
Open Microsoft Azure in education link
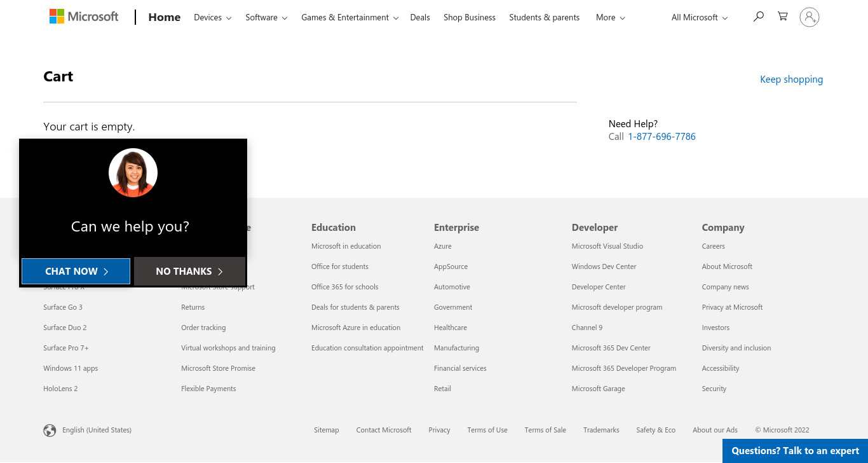click(356, 328)
